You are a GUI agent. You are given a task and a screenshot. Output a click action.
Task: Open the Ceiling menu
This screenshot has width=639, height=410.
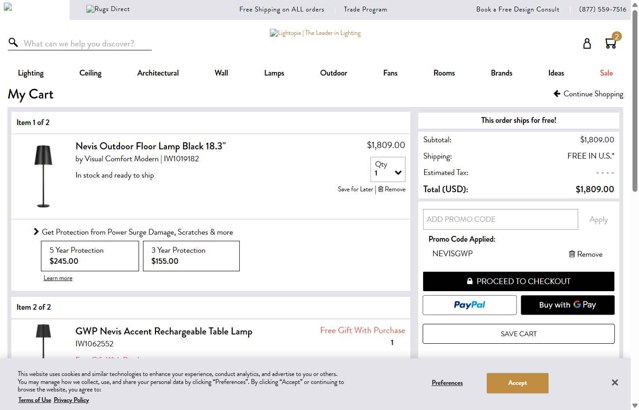click(x=90, y=73)
